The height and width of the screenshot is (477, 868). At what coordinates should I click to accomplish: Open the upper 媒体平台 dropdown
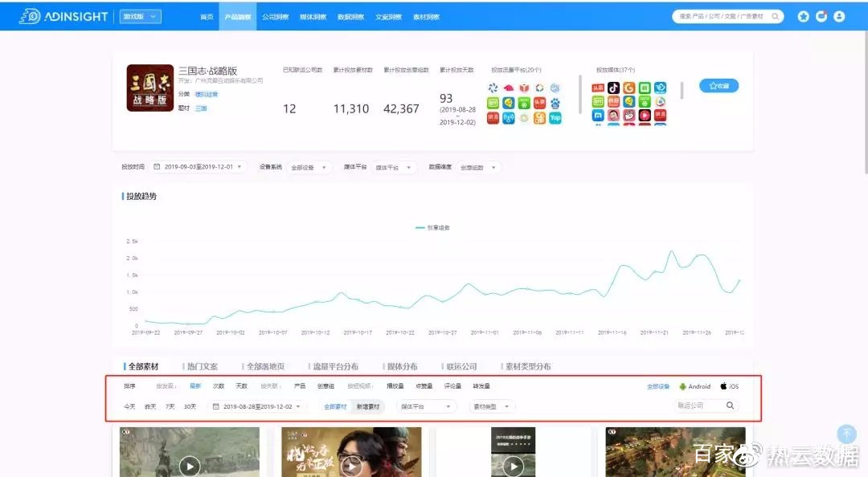coord(394,167)
